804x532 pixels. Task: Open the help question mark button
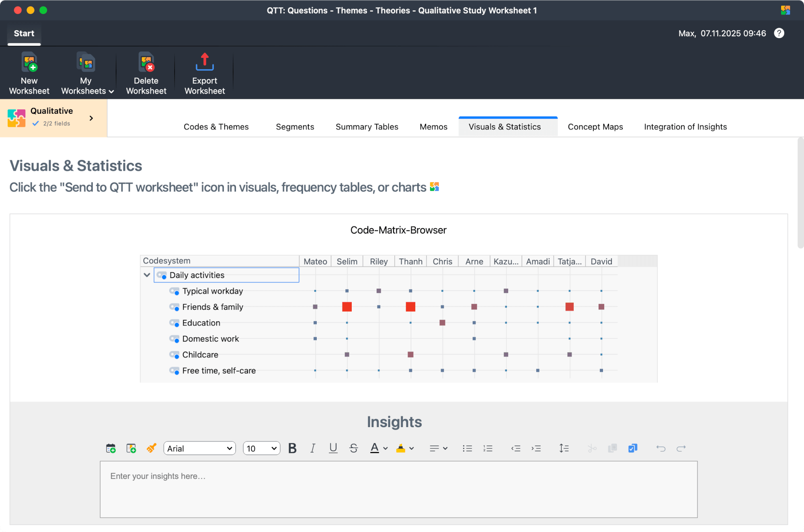(x=779, y=33)
